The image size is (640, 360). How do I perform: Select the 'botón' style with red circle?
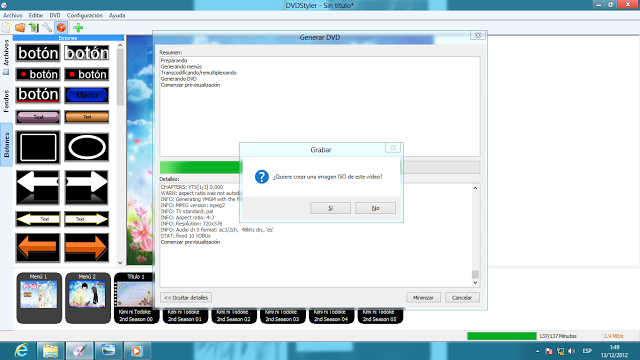point(38,74)
